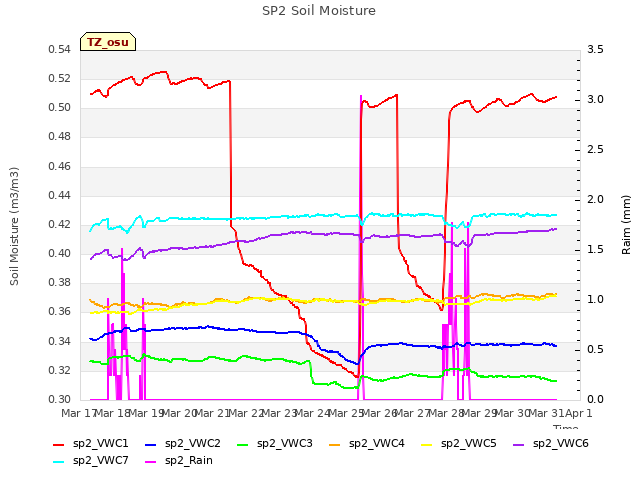
Task: Click the sp2_Rain legend entry
Action: point(179,461)
